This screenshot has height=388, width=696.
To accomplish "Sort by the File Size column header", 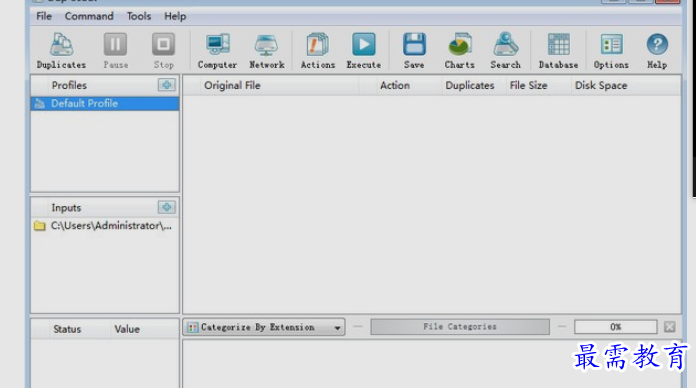I will (539, 85).
